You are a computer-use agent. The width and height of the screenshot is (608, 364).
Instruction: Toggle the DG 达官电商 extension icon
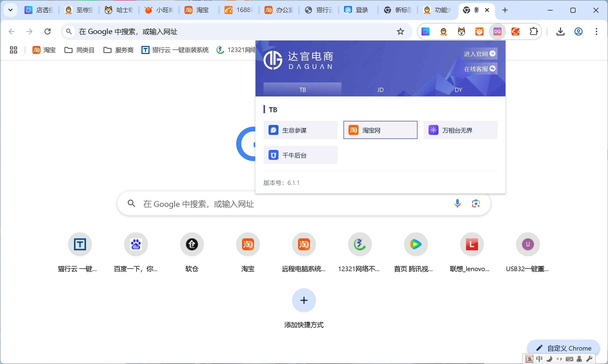(x=497, y=31)
